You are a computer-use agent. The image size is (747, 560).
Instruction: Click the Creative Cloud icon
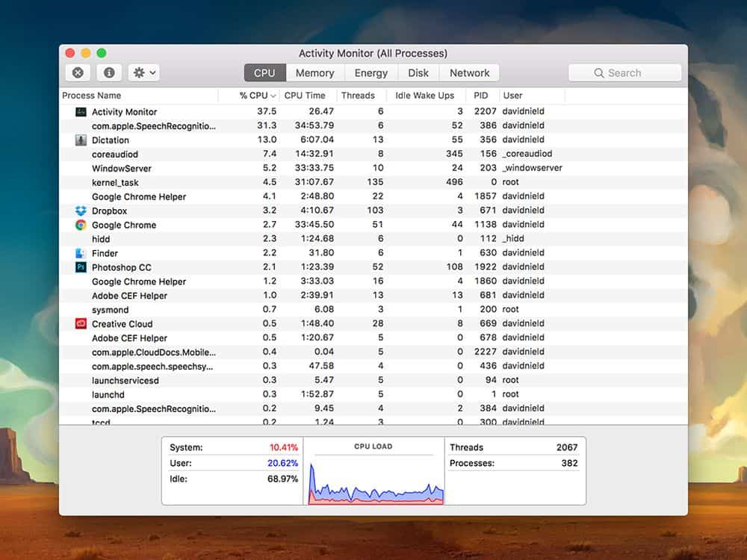click(81, 324)
